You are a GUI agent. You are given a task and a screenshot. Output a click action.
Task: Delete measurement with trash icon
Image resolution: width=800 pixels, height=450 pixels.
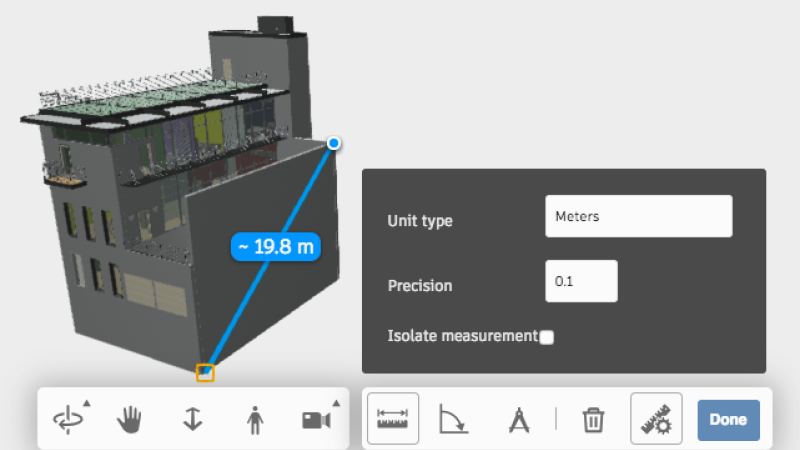pos(593,420)
